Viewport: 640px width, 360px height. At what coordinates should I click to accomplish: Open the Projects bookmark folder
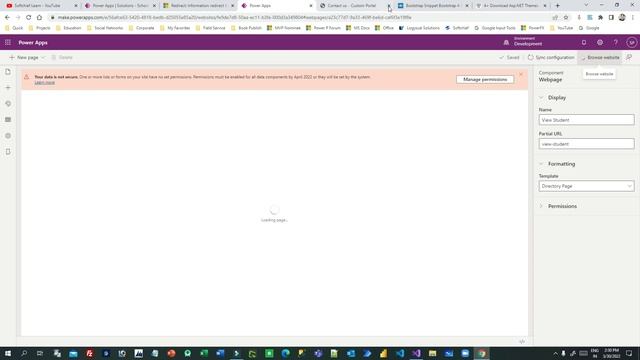[x=40, y=28]
